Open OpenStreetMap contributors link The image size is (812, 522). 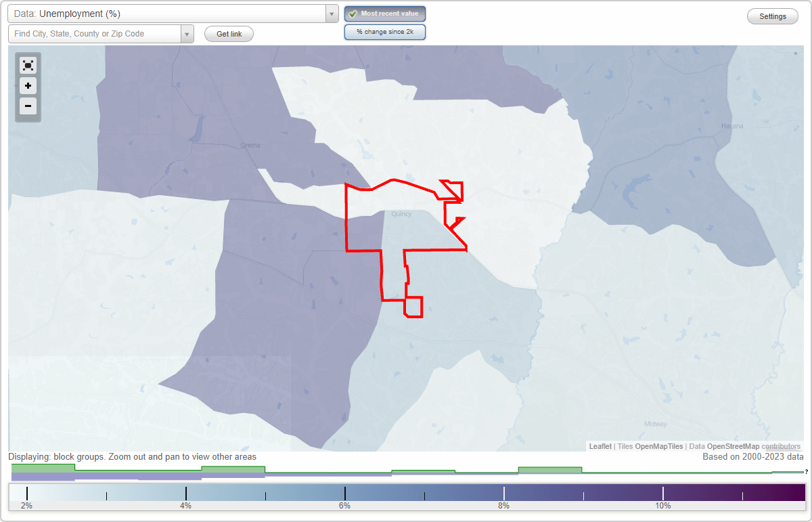point(753,446)
